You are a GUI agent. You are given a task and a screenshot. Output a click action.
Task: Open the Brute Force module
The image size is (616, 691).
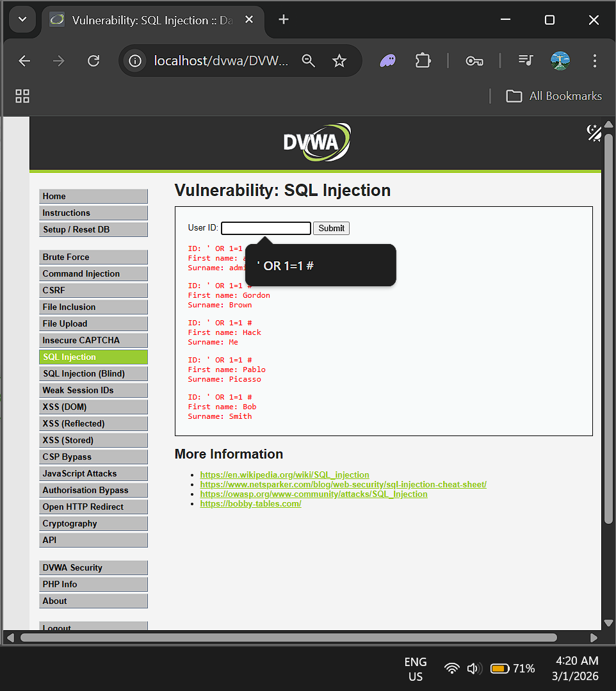(x=93, y=257)
